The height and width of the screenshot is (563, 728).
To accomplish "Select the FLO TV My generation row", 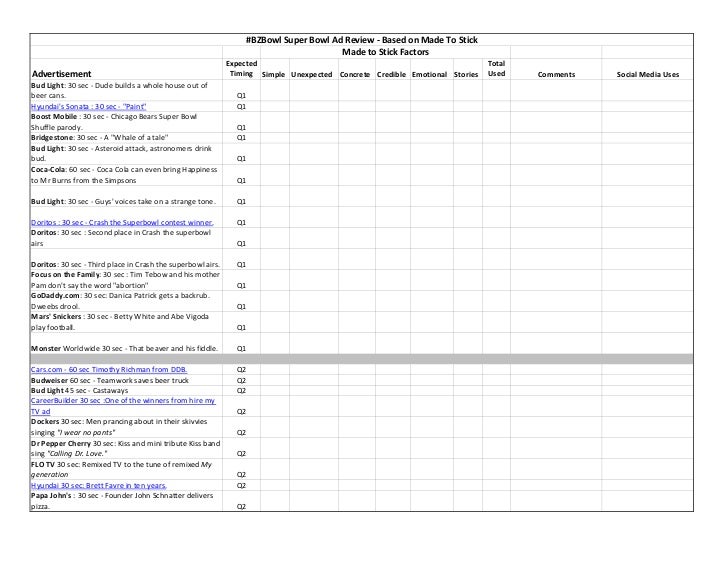I will [x=362, y=470].
